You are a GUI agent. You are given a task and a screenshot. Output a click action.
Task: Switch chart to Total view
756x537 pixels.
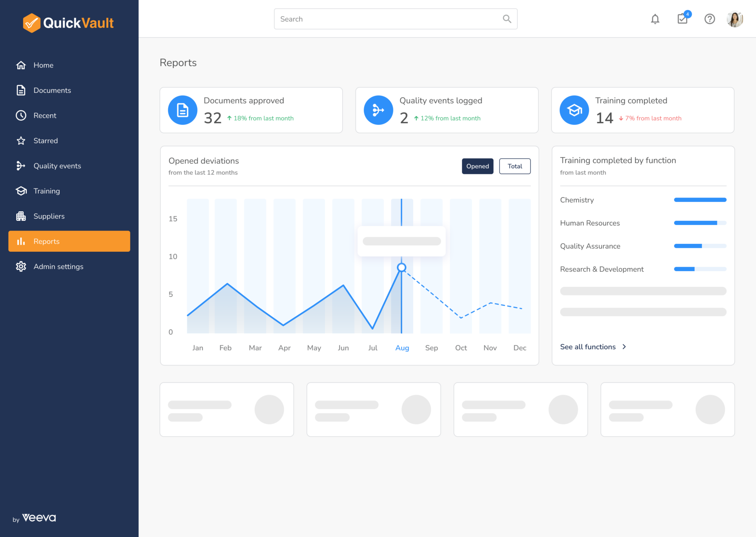pos(515,166)
